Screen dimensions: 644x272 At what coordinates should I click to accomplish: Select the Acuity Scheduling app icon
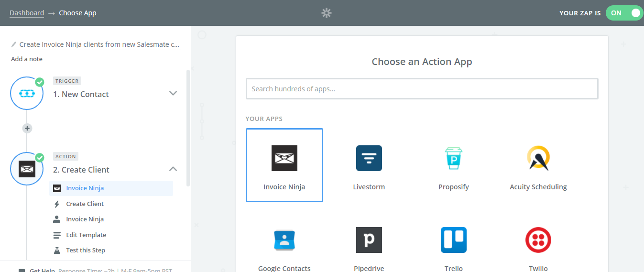click(538, 158)
